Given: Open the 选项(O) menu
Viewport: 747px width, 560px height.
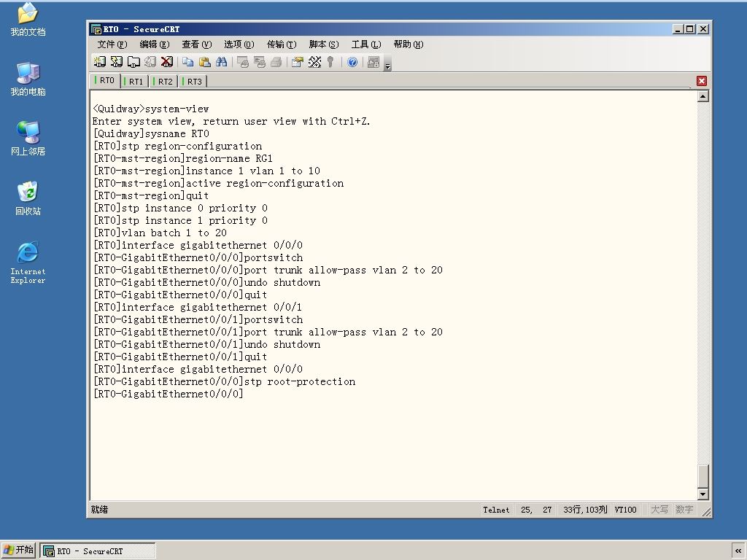Looking at the screenshot, I should click(x=239, y=44).
